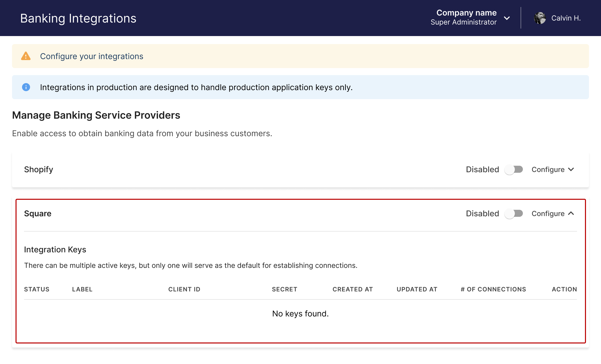Click the Configure your integrations link
Viewport: 601px width, 364px height.
[92, 56]
